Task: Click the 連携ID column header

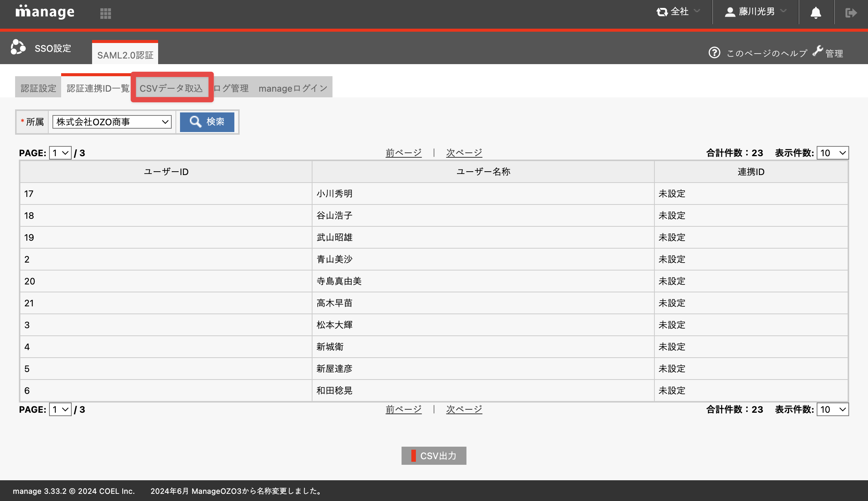Action: point(751,172)
